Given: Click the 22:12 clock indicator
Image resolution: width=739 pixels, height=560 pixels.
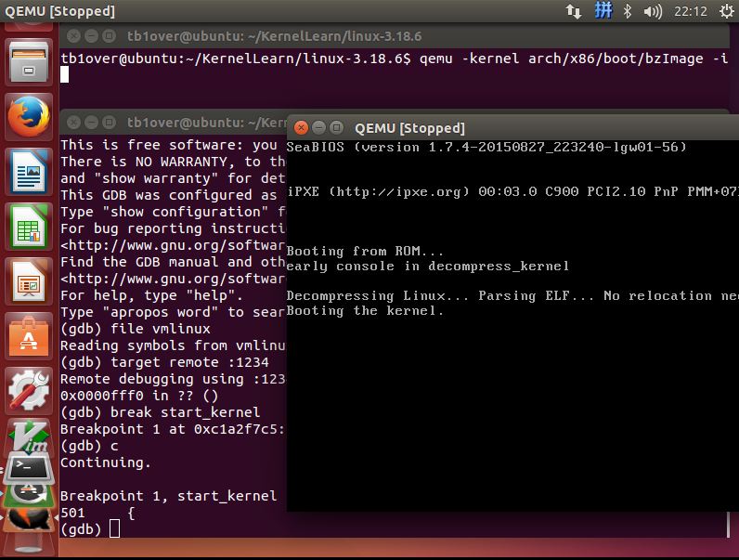Looking at the screenshot, I should pos(691,11).
